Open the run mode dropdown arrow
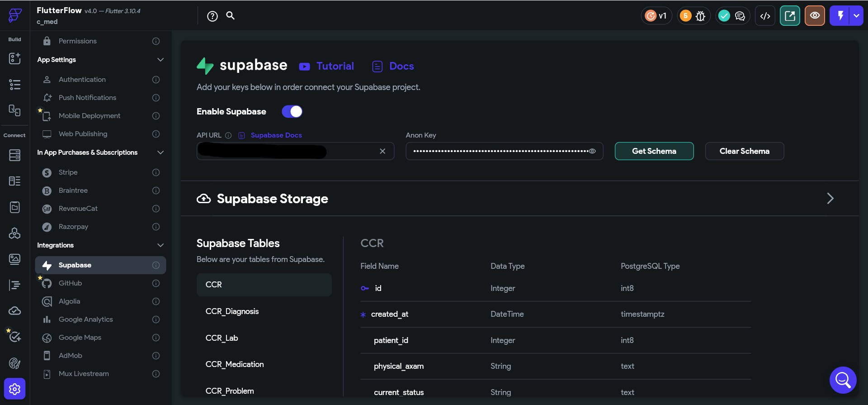 [x=856, y=16]
